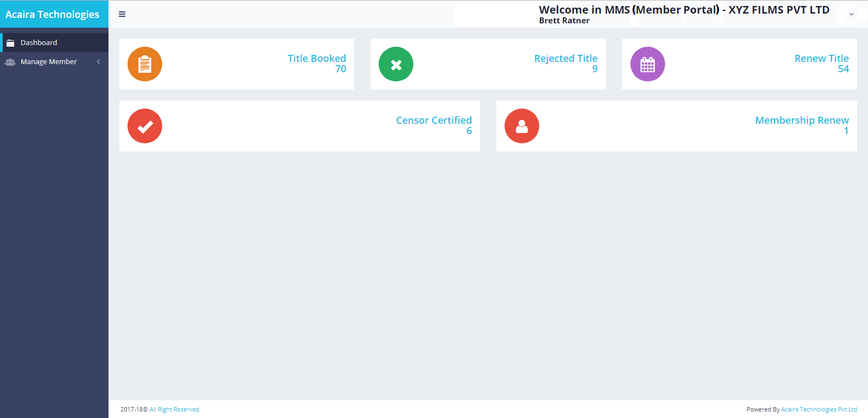Open the Renew Title text link
This screenshot has width=868, height=418.
coord(821,58)
